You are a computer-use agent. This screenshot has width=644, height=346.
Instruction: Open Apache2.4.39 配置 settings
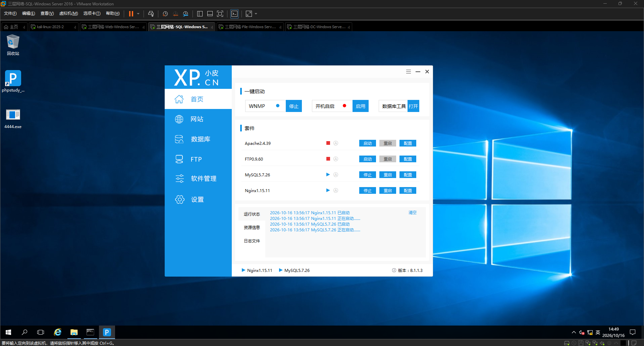(408, 143)
